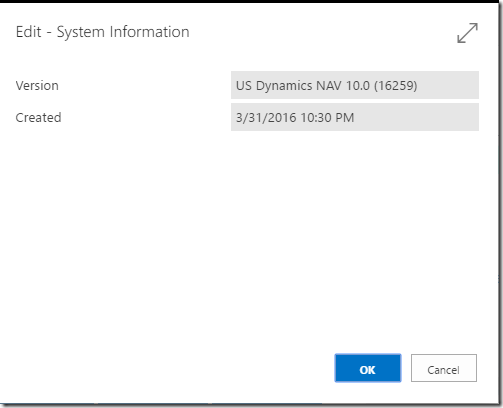Dismiss the dialog using the Cancel button

(x=444, y=368)
